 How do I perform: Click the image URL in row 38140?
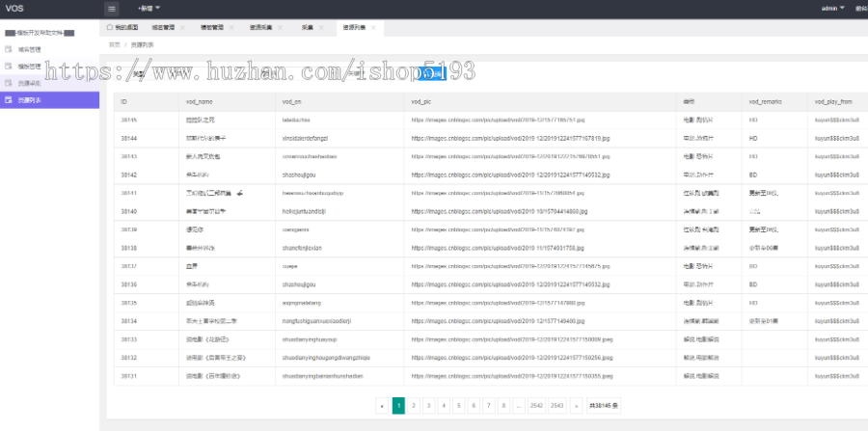(x=500, y=211)
